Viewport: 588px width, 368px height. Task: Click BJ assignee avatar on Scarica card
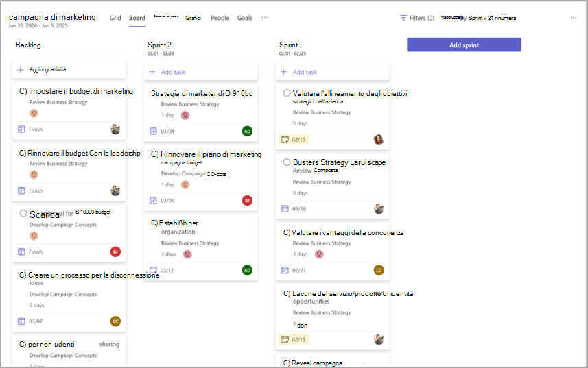point(115,252)
